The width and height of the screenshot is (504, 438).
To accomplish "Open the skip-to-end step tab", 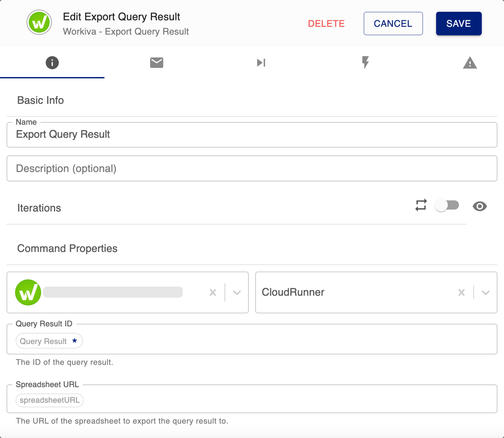I will click(x=261, y=62).
